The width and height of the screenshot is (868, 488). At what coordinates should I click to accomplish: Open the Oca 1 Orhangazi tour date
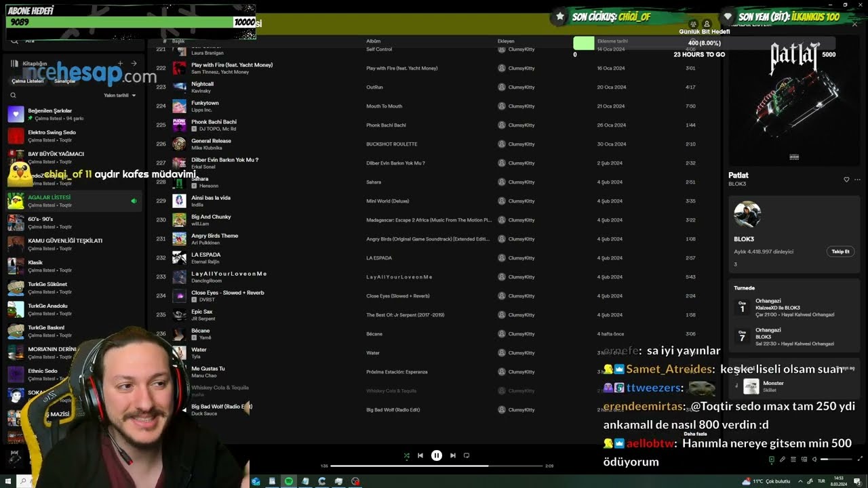(794, 307)
